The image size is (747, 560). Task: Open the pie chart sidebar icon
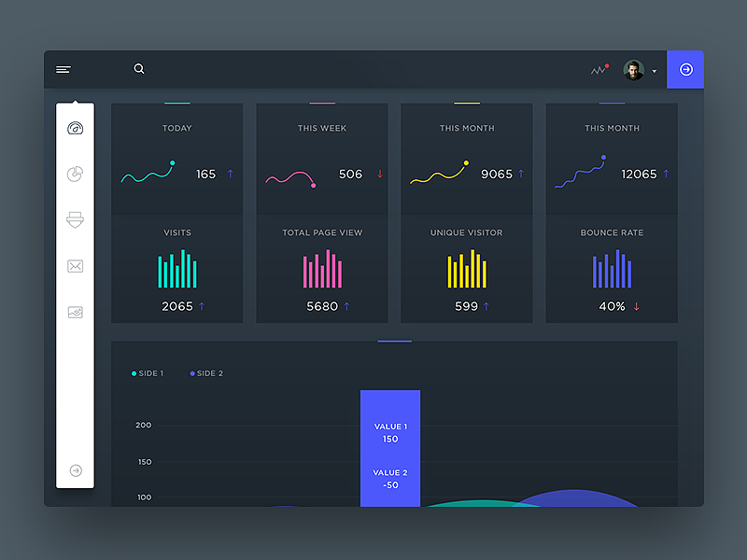tap(75, 174)
